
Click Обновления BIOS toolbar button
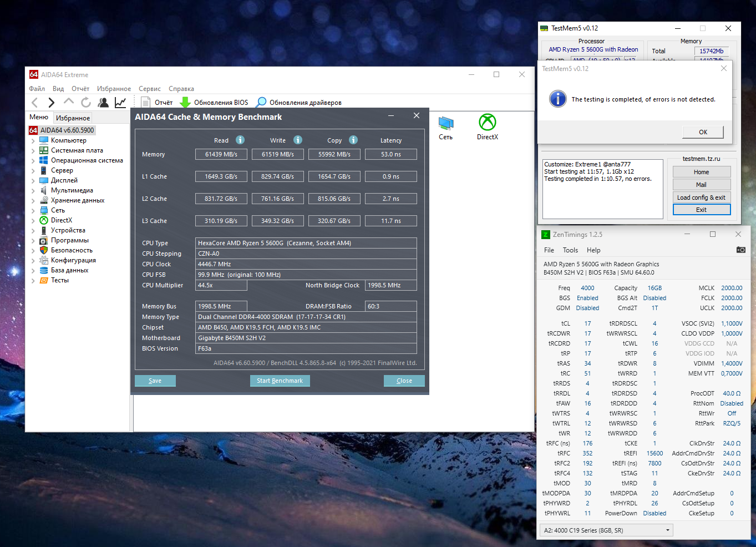click(214, 102)
